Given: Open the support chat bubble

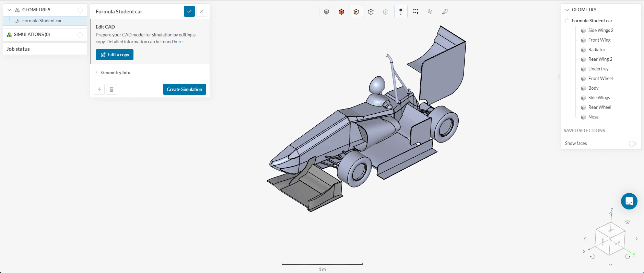Looking at the screenshot, I should click(629, 201).
